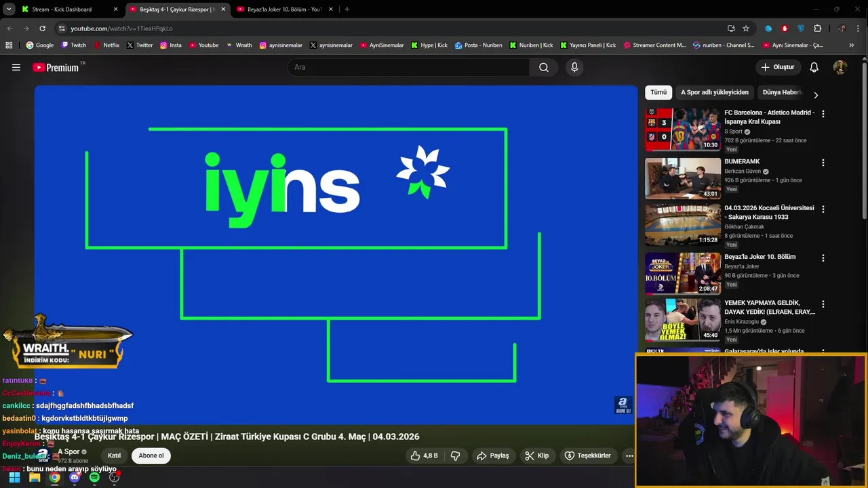Screen dimensions: 868x488
Task: Select the Dünya Haberleri chip
Action: pyautogui.click(x=782, y=92)
